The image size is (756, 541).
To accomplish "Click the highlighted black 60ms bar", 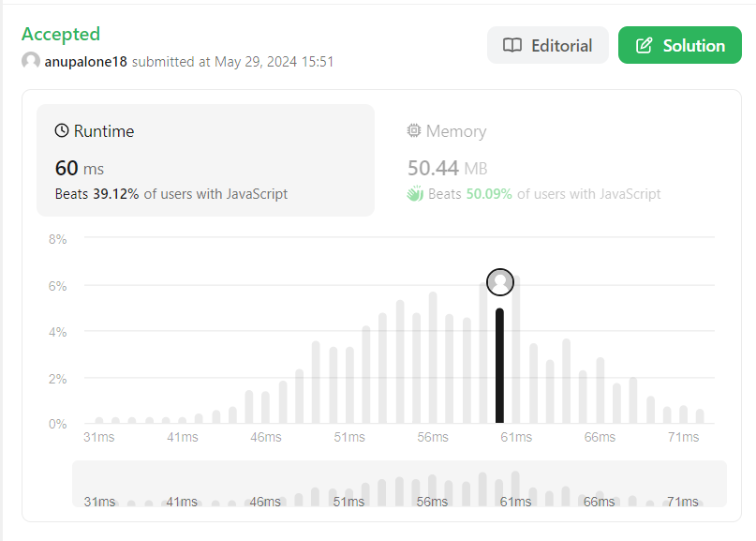I will click(499, 366).
